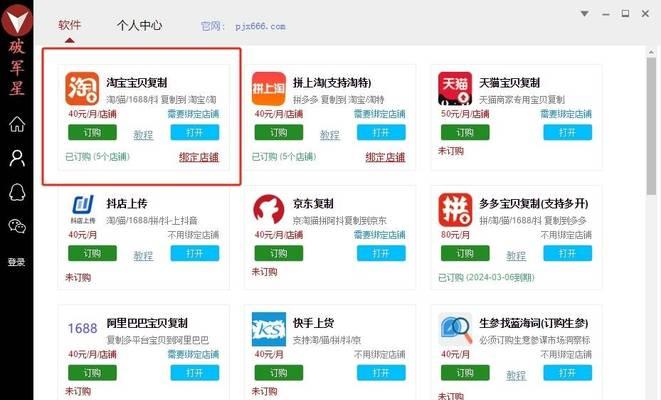
Task: Click the QQ penguin contact icon
Action: click(17, 193)
